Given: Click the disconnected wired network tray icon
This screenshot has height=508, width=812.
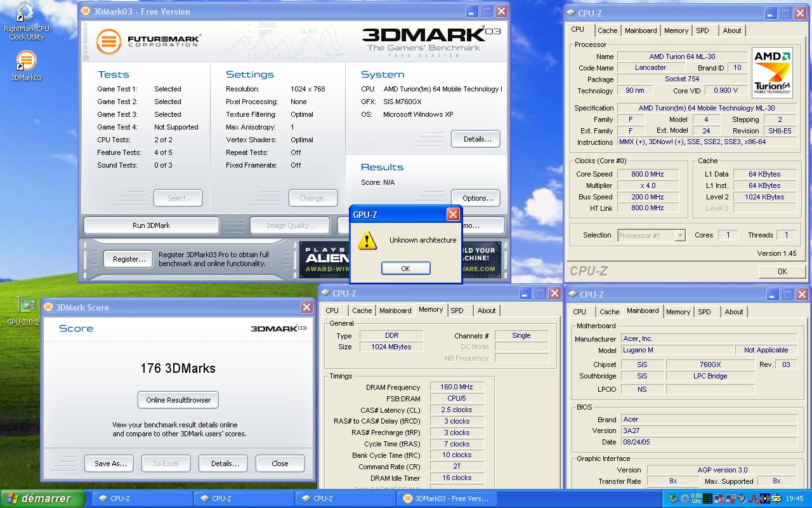Looking at the screenshot, I should click(x=719, y=498).
